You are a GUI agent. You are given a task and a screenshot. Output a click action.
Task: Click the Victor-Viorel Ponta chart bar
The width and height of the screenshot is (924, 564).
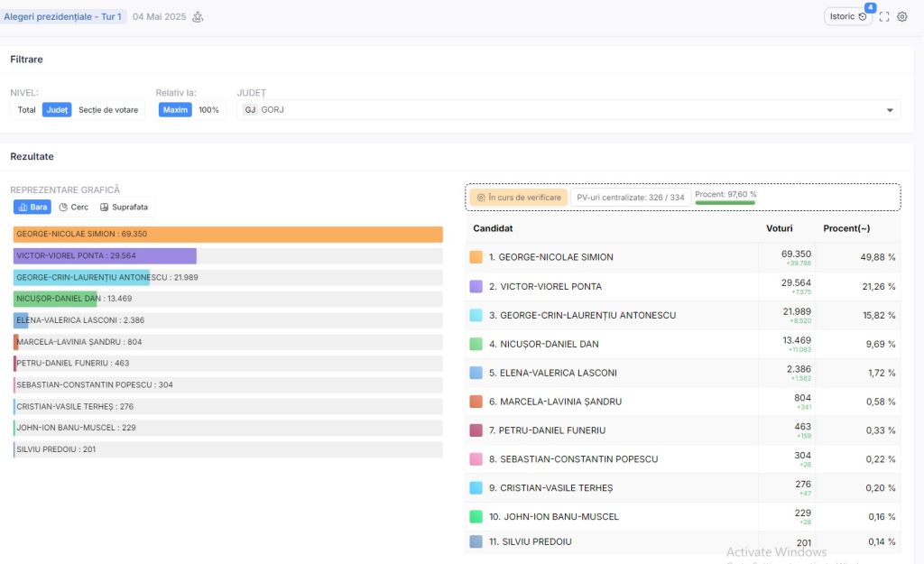(105, 256)
